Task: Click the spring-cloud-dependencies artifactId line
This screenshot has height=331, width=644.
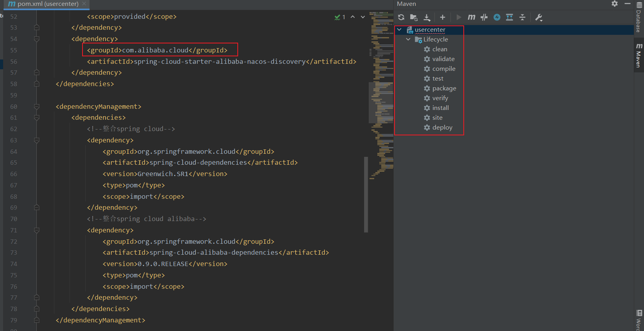Action: pos(200,162)
